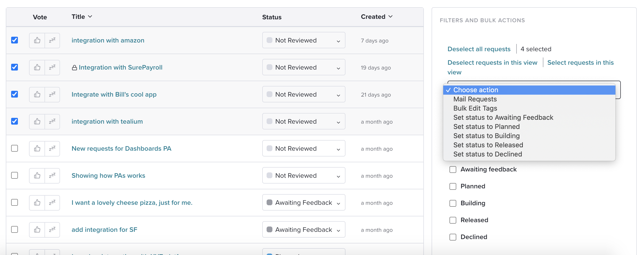Open 'integration with amazon' request
Viewport: 644px width, 255px height.
click(108, 40)
